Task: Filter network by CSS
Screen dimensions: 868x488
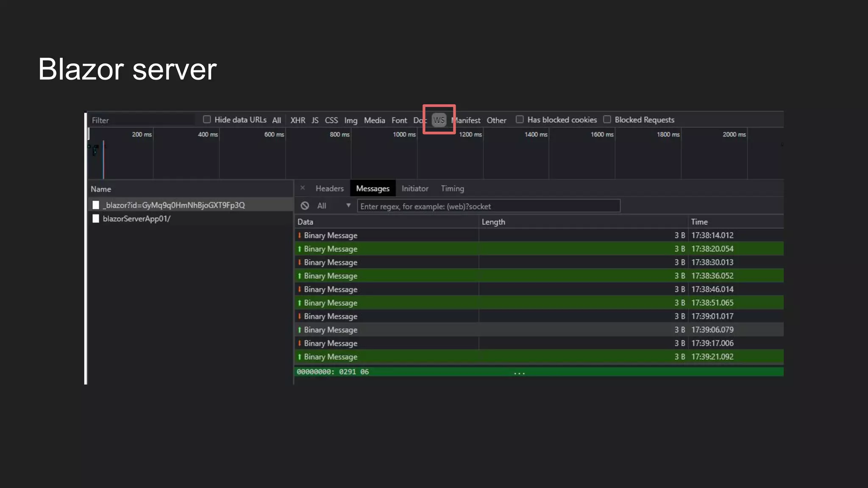Action: point(331,120)
